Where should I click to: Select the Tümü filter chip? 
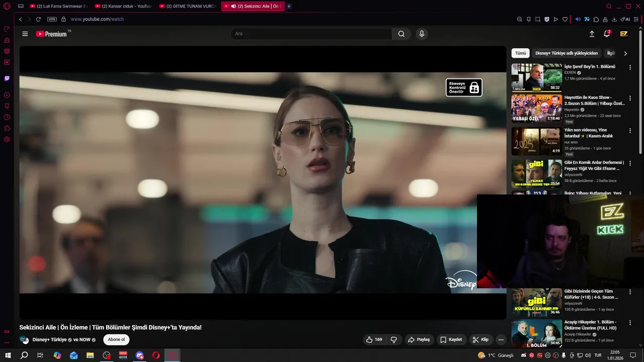click(520, 53)
